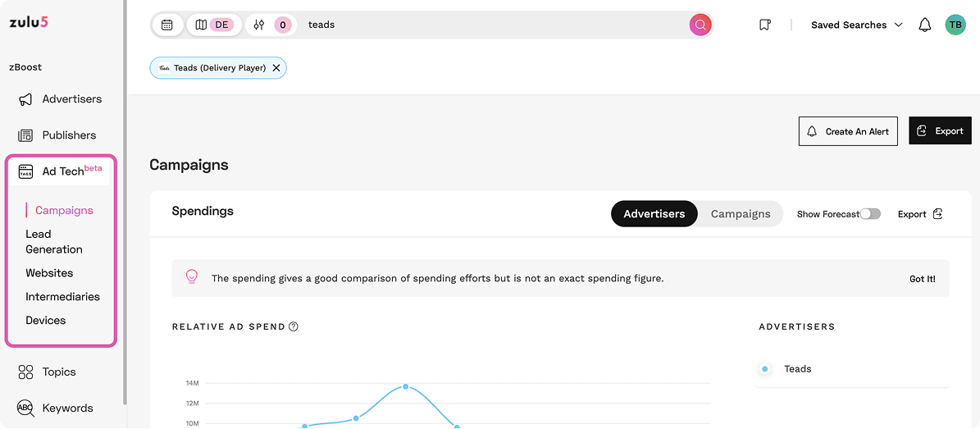Open the calendar date picker
Viewport: 980px width, 429px height.
[167, 25]
